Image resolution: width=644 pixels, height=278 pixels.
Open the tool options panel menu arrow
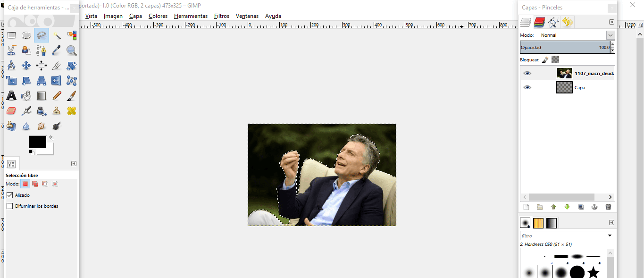click(x=74, y=164)
